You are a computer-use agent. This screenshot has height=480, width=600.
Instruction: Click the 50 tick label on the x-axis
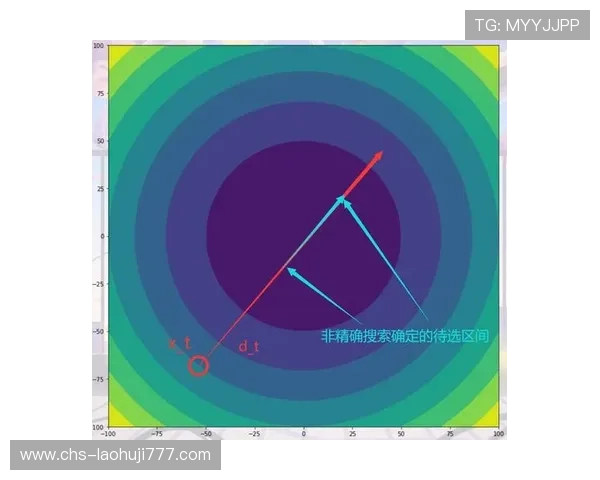(400, 434)
